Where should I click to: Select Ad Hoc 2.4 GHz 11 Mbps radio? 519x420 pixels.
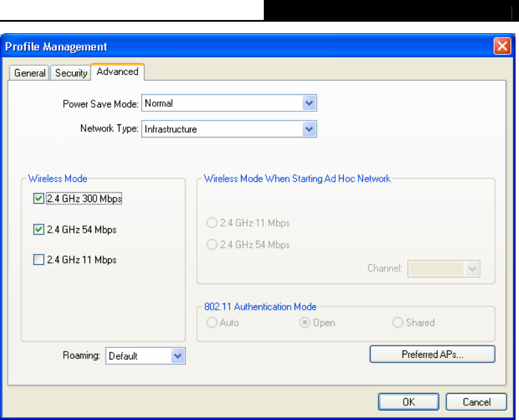[x=212, y=223]
